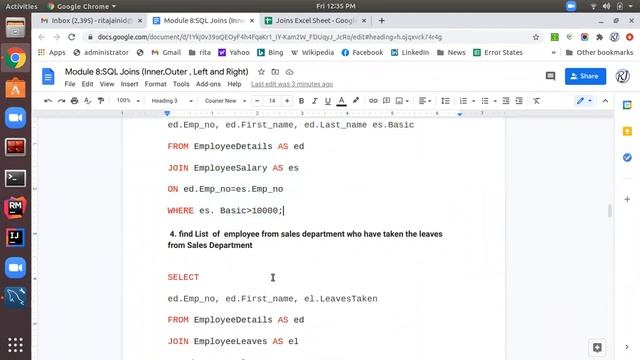Open the Heading 3 styles dropdown

point(171,101)
